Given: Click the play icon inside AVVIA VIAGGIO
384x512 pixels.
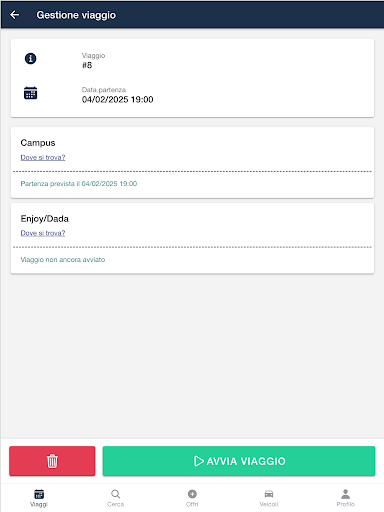Looking at the screenshot, I should 199,461.
